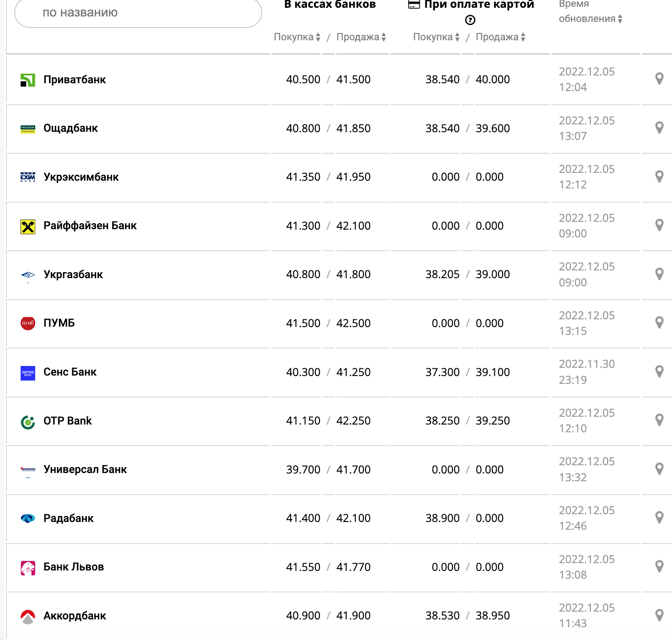Image resolution: width=672 pixels, height=640 pixels.
Task: Open location pin for Ощадбанк row
Action: tap(659, 128)
